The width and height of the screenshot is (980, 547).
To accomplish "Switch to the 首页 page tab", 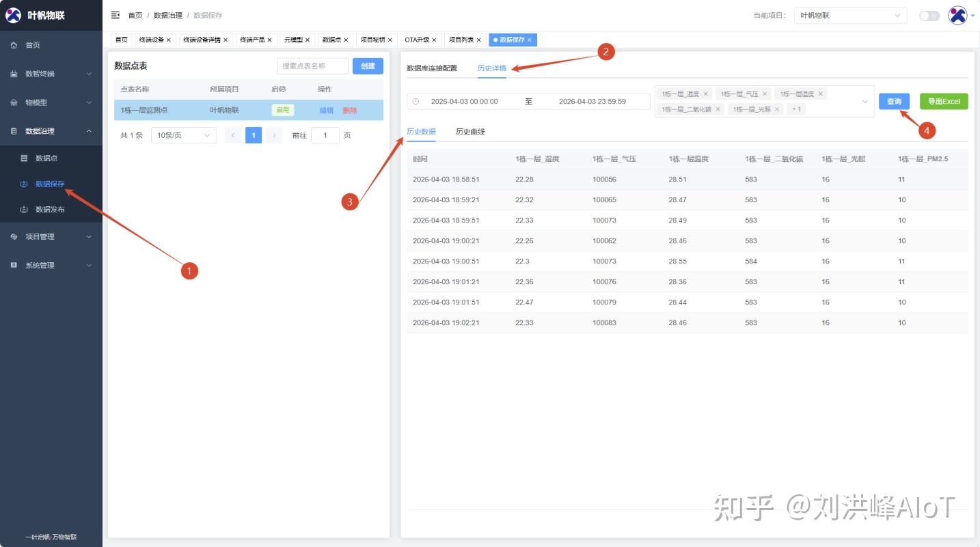I will click(122, 40).
